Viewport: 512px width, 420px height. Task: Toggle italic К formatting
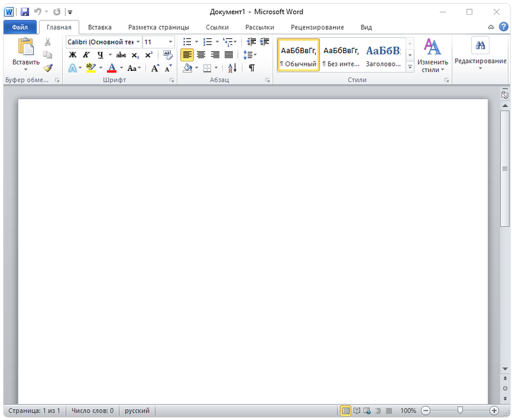[86, 55]
